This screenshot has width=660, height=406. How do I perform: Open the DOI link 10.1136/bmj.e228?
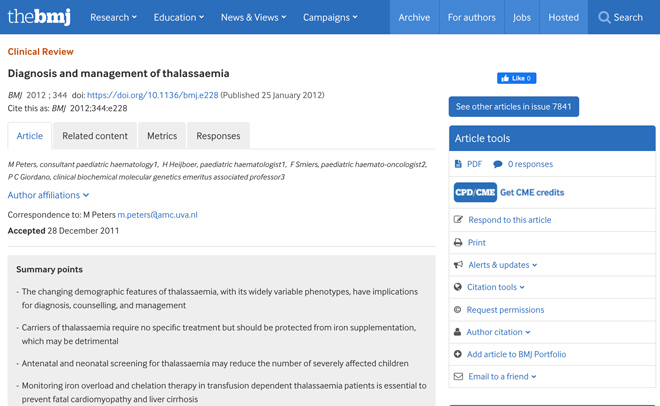pos(152,95)
